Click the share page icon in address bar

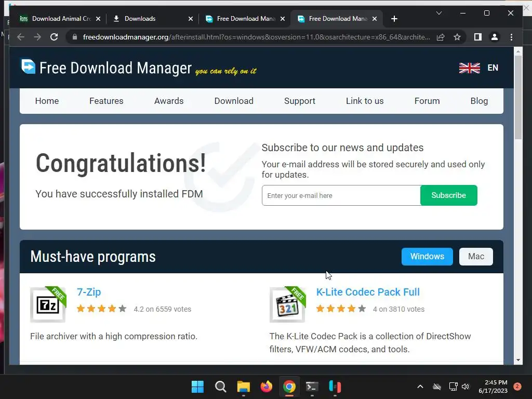click(x=441, y=37)
